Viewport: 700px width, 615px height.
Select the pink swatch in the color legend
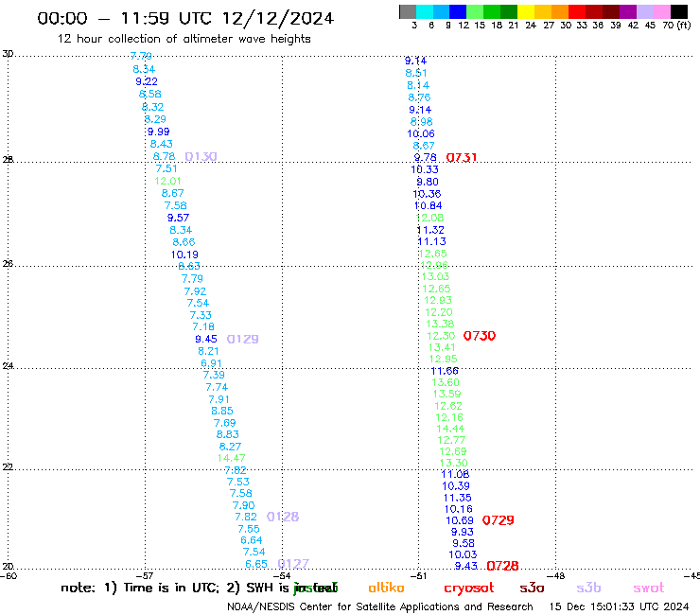(x=661, y=11)
